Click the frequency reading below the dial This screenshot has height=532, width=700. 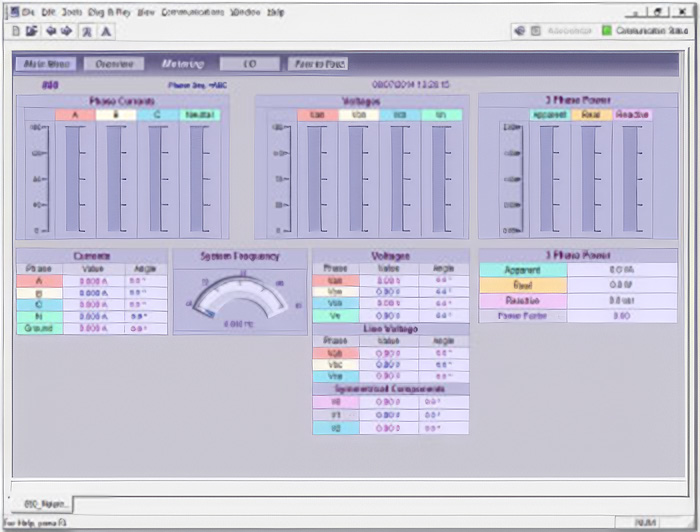[x=239, y=324]
